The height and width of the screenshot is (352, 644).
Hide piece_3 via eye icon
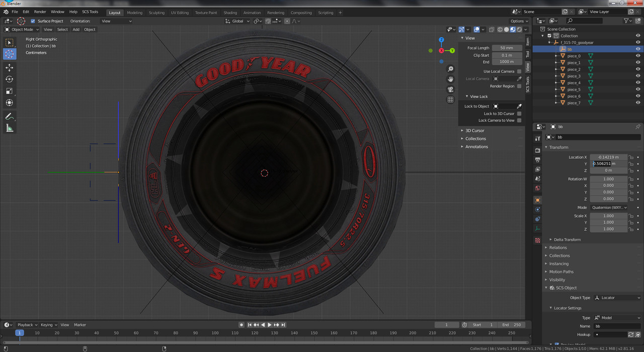click(x=638, y=76)
